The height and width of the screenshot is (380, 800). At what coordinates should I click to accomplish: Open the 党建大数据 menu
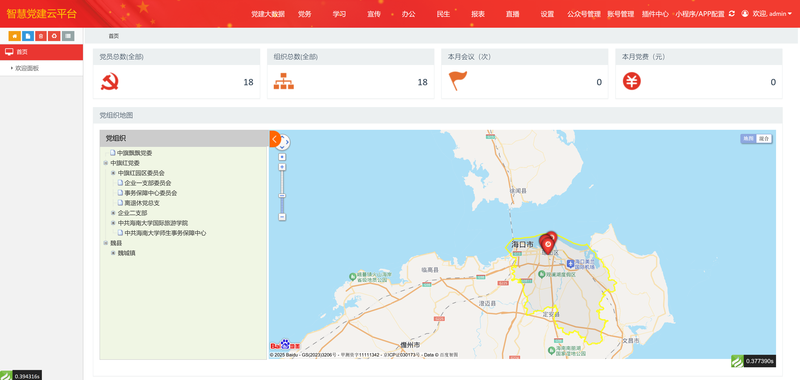click(x=268, y=14)
